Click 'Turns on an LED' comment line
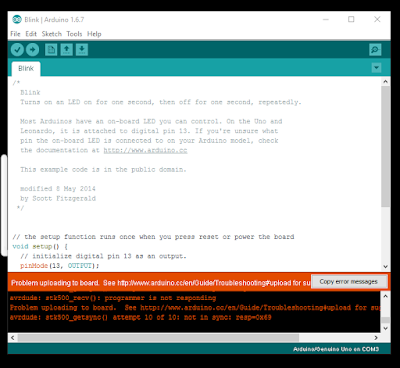Screen dimensions: 400x368 (160, 102)
